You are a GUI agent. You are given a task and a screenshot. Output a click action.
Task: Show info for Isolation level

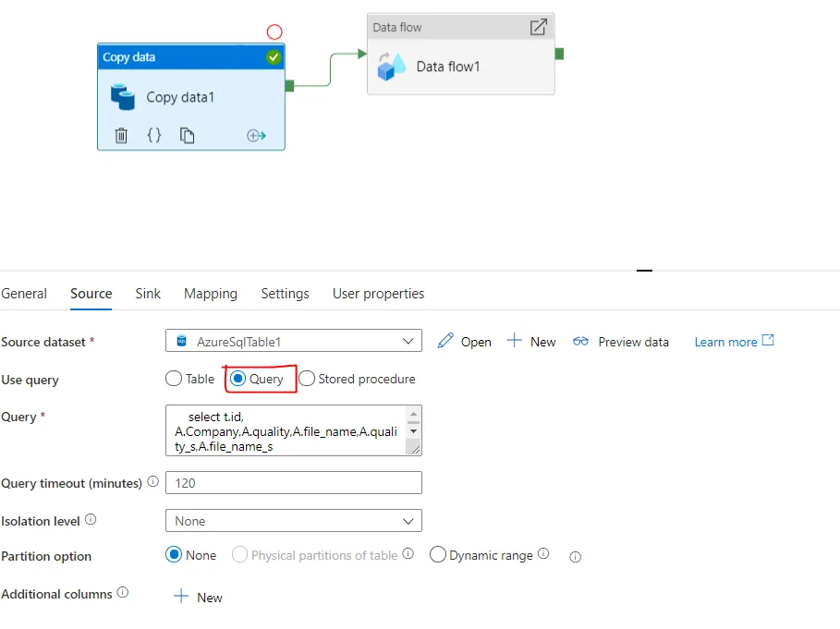click(x=91, y=519)
